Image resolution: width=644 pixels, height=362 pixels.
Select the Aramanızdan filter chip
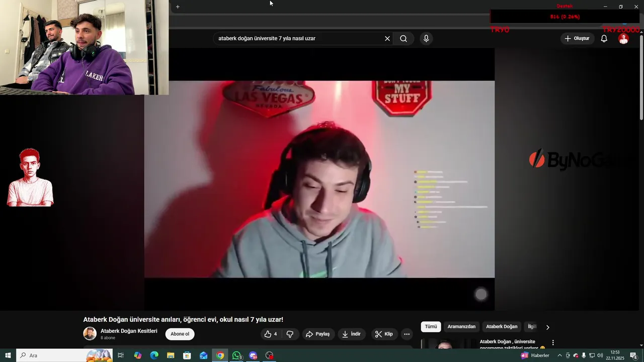[461, 327]
